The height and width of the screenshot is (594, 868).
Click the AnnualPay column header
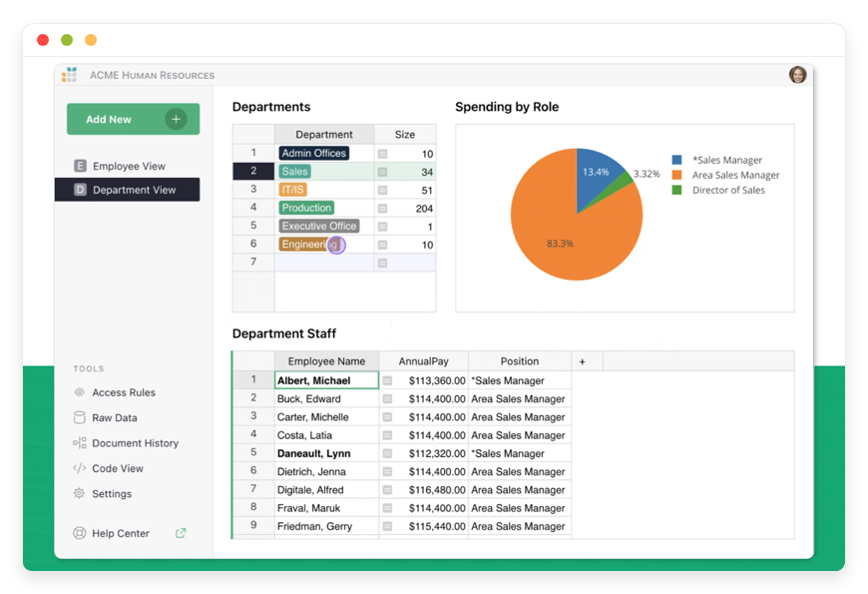coord(423,361)
